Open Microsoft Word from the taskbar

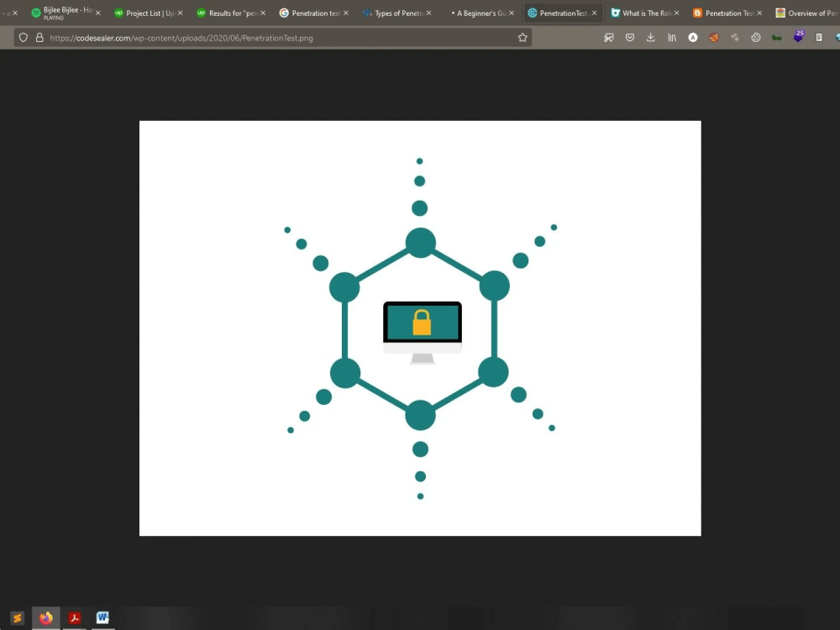pyautogui.click(x=102, y=618)
